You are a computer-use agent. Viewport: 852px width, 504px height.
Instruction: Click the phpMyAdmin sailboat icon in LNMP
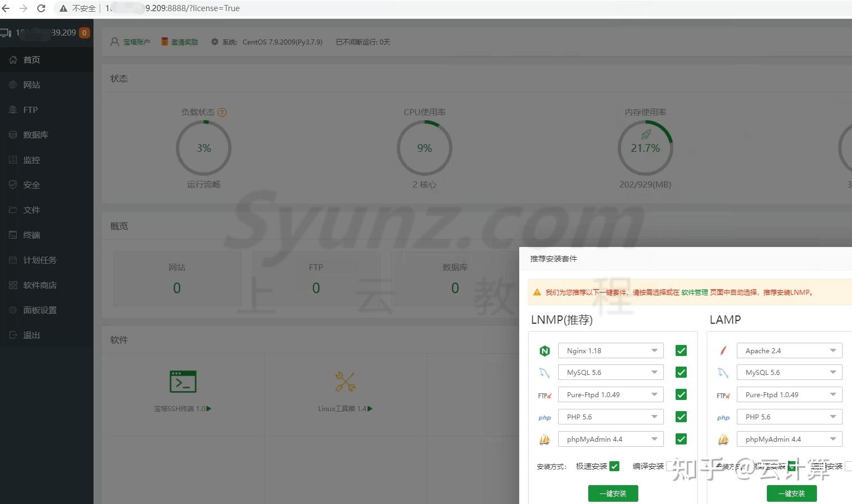[x=545, y=439]
